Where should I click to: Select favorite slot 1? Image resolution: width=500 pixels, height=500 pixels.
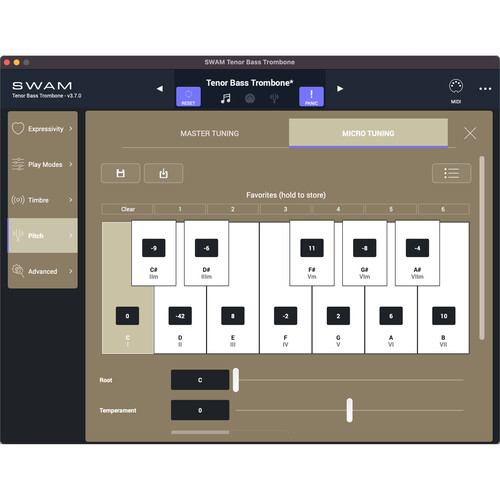click(x=180, y=209)
